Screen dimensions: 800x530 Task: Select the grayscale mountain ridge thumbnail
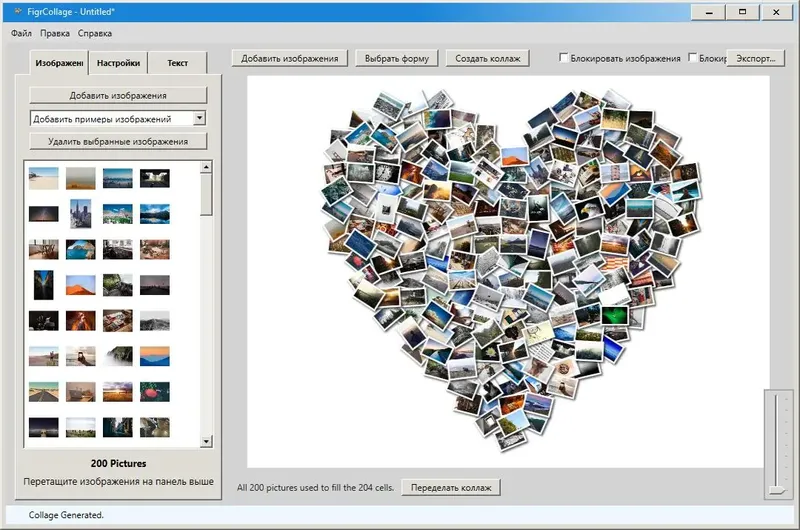pos(155,321)
